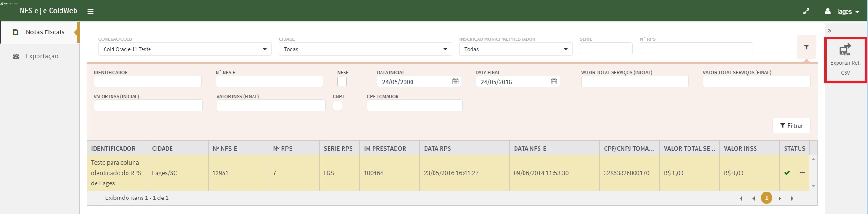This screenshot has height=214, width=868.
Task: Open the Data Final calendar picker
Action: pyautogui.click(x=554, y=82)
